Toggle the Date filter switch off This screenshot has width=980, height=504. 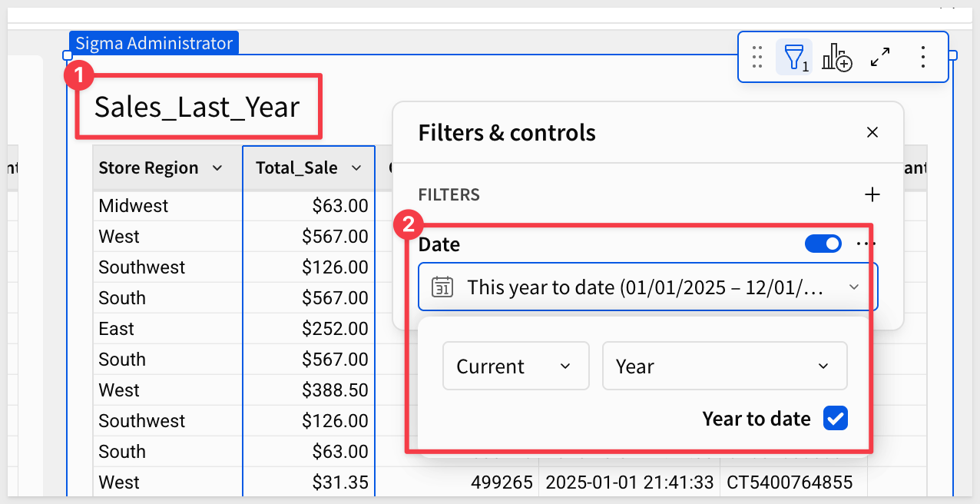coord(823,244)
